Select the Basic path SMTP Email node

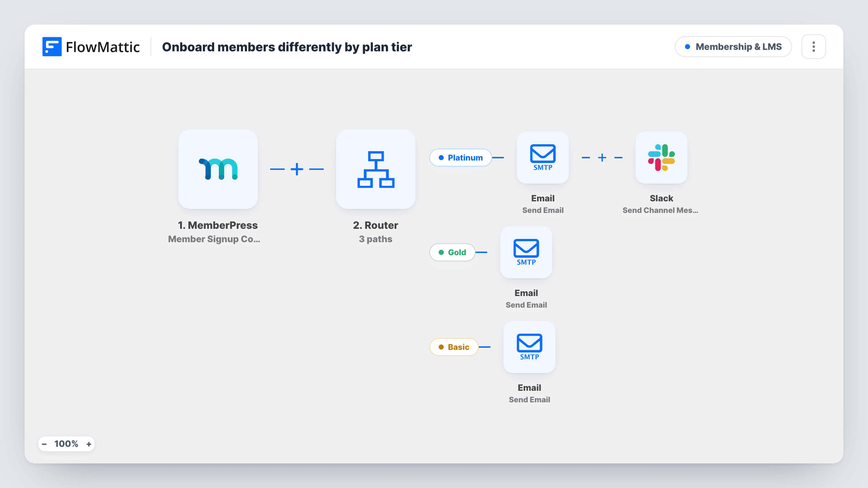coord(529,347)
